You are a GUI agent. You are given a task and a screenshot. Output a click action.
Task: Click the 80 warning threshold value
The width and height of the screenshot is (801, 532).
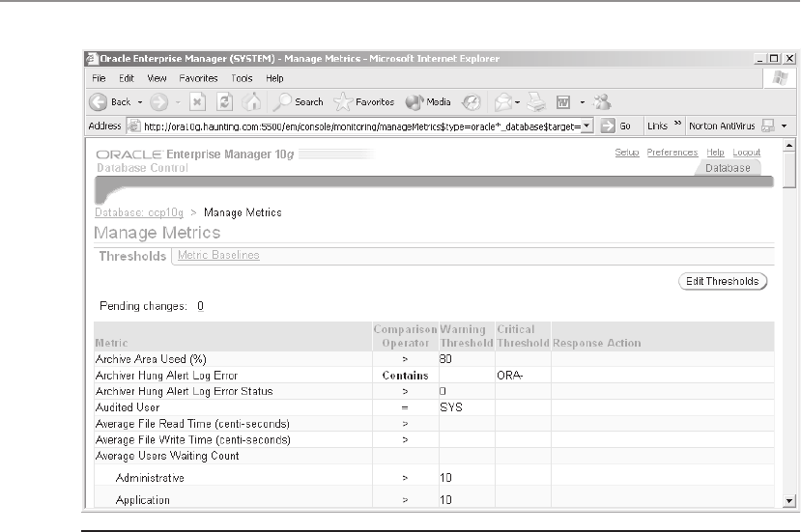click(445, 359)
